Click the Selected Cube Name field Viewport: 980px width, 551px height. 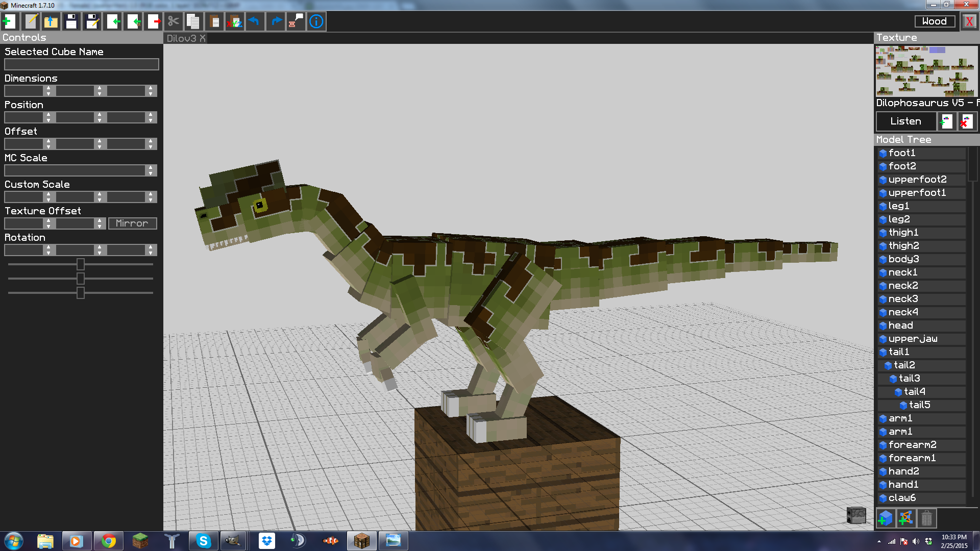[x=82, y=64]
